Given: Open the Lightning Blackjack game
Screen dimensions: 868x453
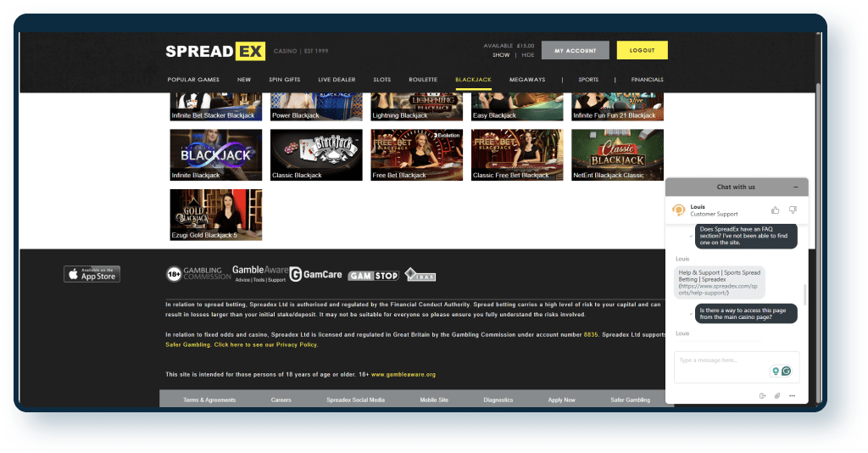Looking at the screenshot, I should pos(417,107).
